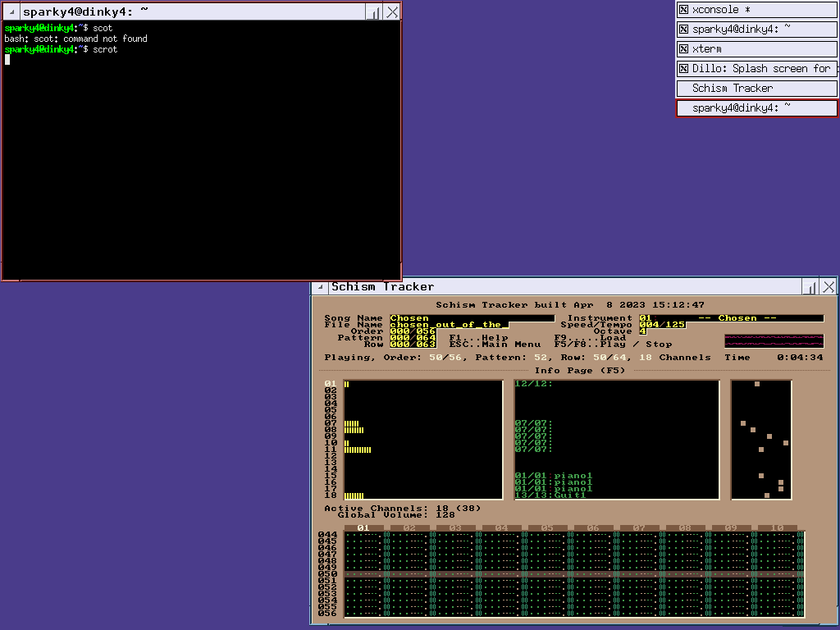The height and width of the screenshot is (630, 840).
Task: Click the Instrument number field
Action: [x=646, y=318]
